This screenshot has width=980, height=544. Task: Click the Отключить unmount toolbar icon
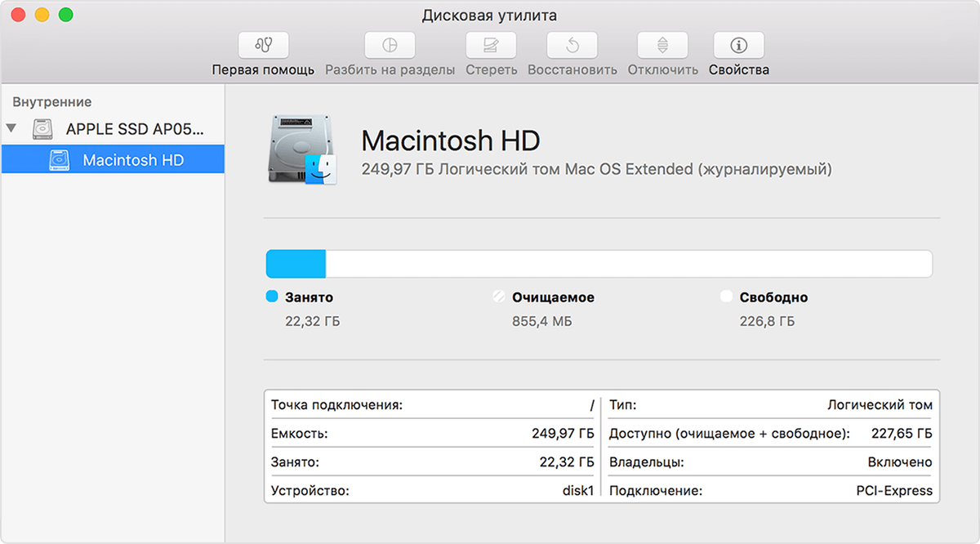662,44
